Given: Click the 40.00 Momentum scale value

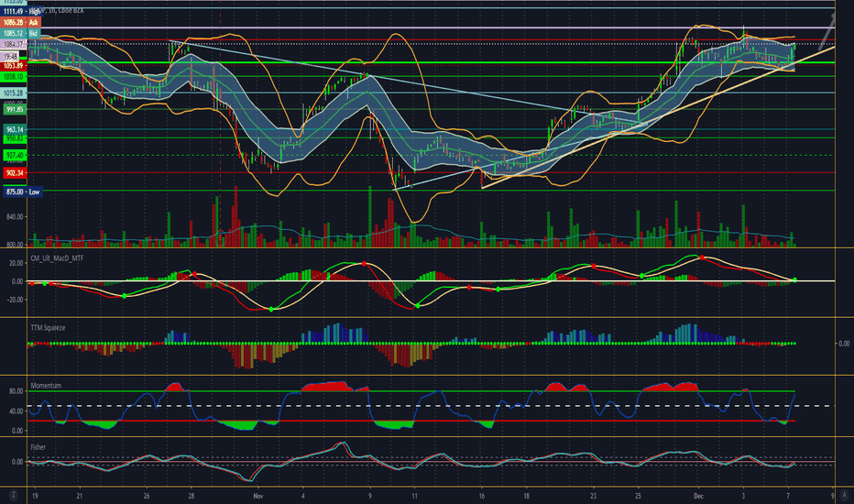Looking at the screenshot, I should pos(16,411).
